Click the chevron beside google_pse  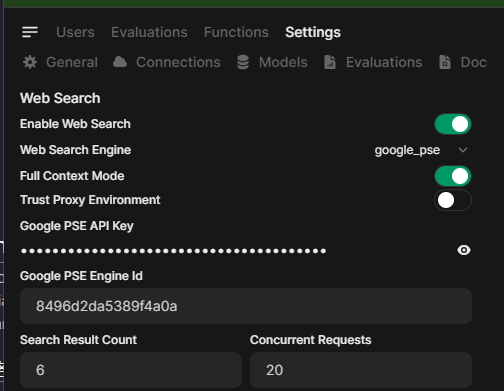[x=463, y=150]
